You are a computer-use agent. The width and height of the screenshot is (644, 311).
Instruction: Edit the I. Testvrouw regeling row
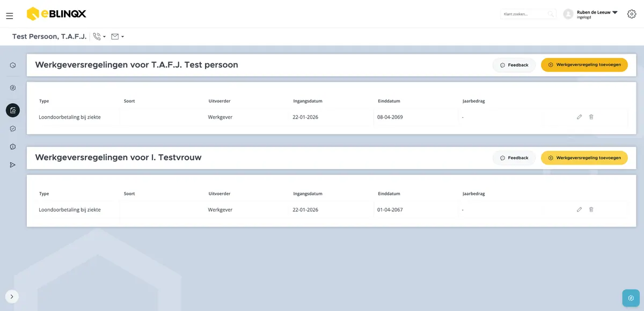579,209
